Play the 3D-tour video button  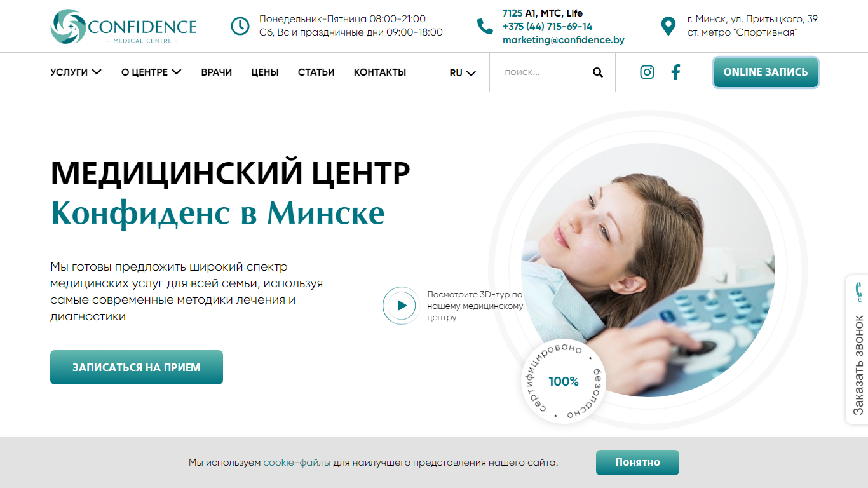pyautogui.click(x=402, y=306)
